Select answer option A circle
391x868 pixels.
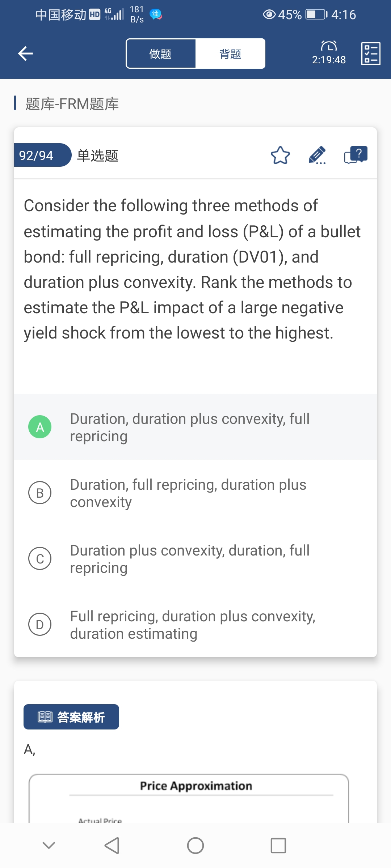tap(40, 427)
